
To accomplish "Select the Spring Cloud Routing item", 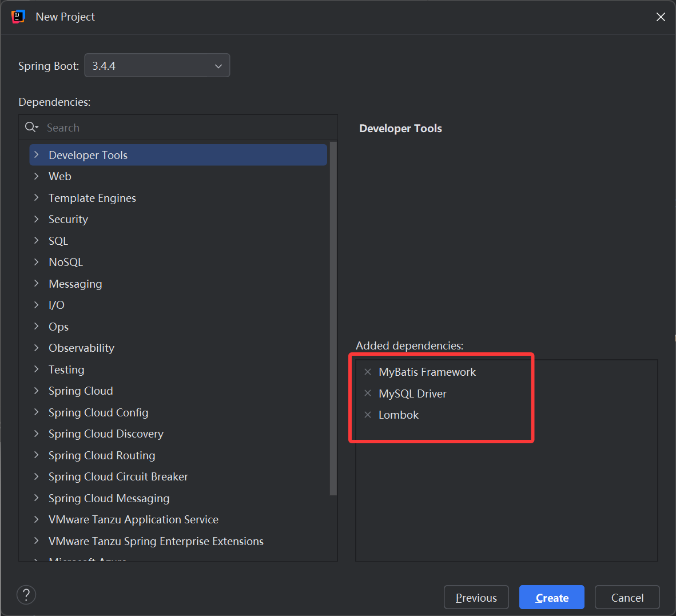I will click(178, 455).
